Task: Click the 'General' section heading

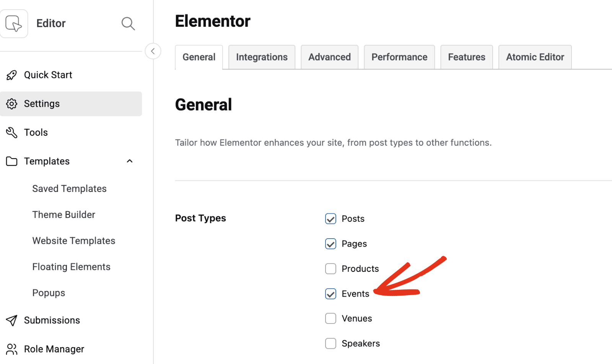Action: [203, 105]
